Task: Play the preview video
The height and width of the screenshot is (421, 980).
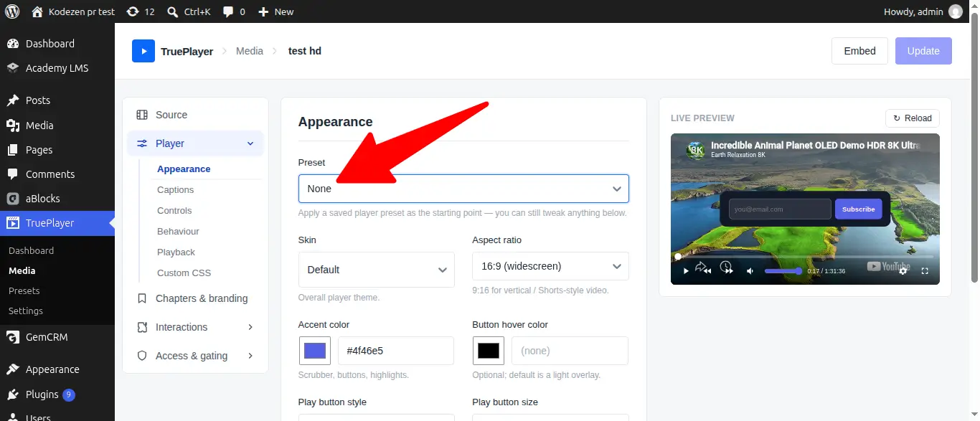Action: coord(686,270)
